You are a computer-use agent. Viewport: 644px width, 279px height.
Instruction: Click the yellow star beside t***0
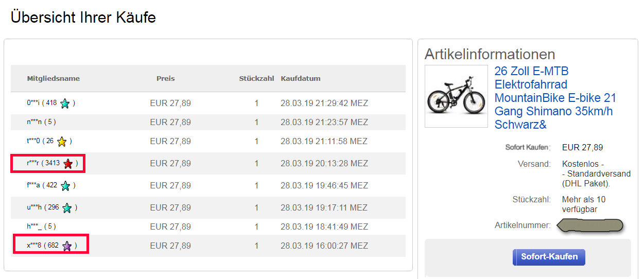tap(62, 142)
